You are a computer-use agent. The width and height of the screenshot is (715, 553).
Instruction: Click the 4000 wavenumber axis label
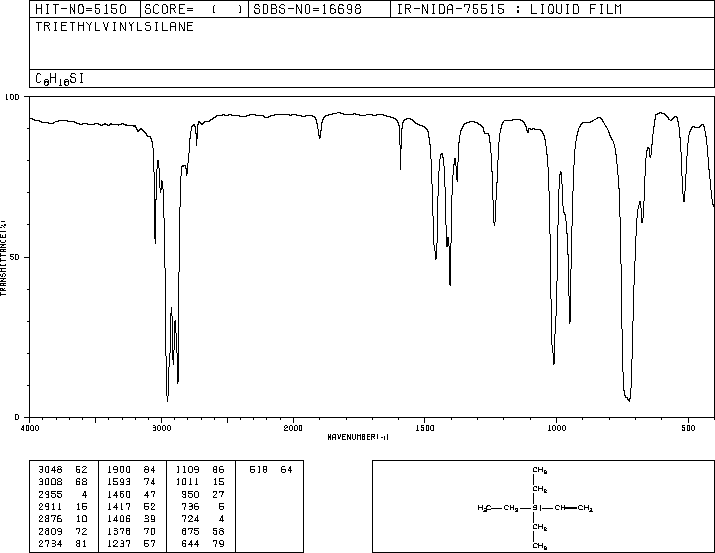pyautogui.click(x=30, y=428)
